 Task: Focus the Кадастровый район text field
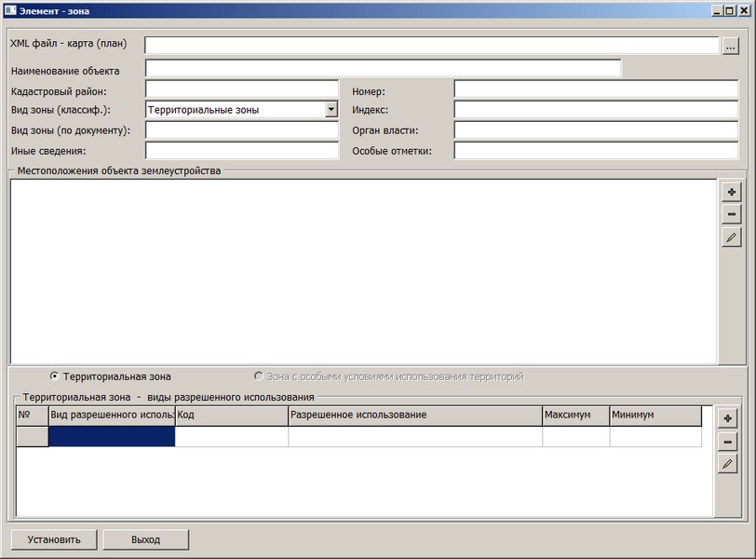click(241, 89)
